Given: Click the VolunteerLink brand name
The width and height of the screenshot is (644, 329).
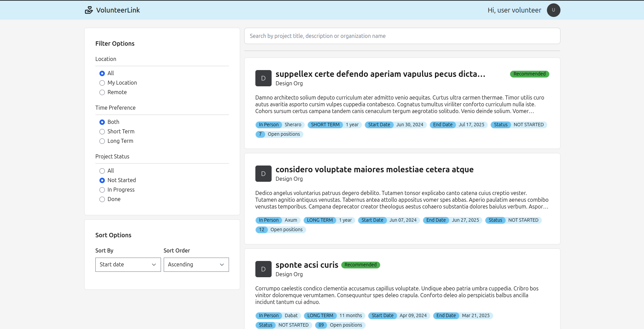Looking at the screenshot, I should point(118,10).
